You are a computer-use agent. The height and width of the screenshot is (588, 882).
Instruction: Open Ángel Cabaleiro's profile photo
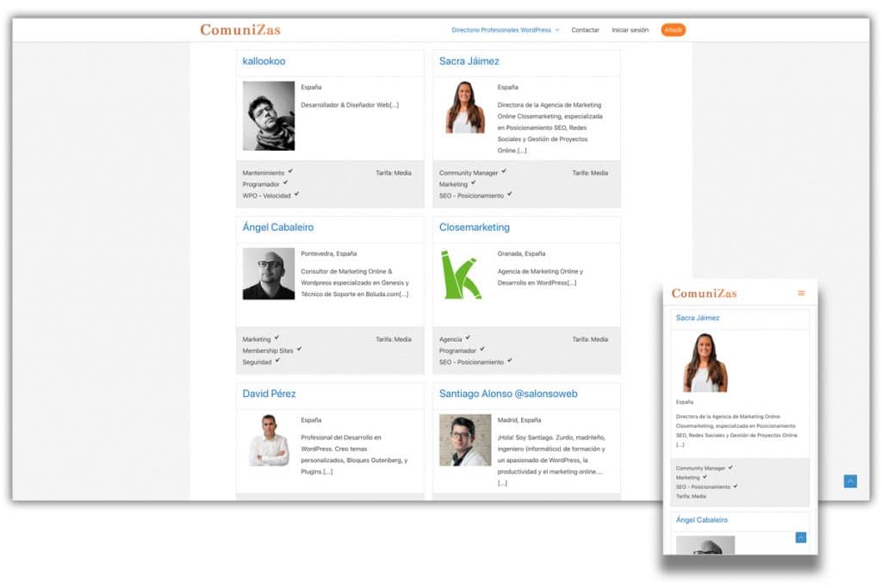[269, 274]
